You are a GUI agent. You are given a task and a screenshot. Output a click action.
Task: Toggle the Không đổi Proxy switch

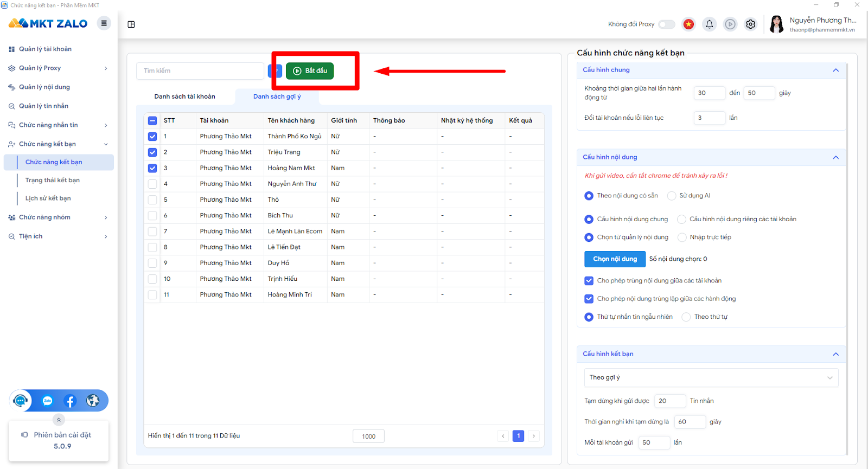click(667, 24)
